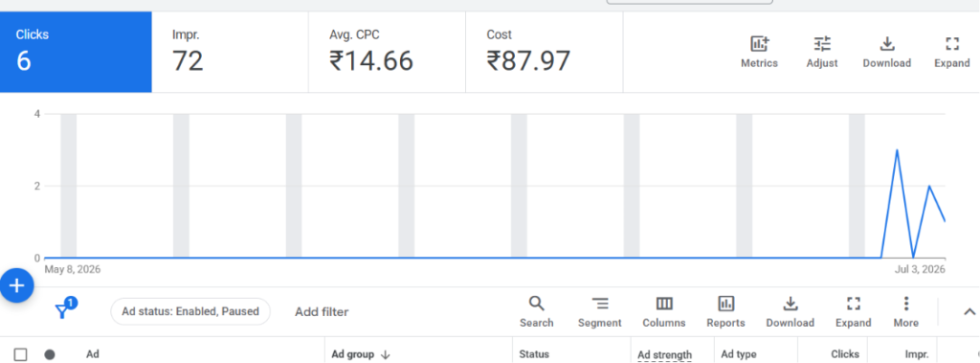Open the filter funnel icon
The image size is (980, 363).
[x=62, y=310]
